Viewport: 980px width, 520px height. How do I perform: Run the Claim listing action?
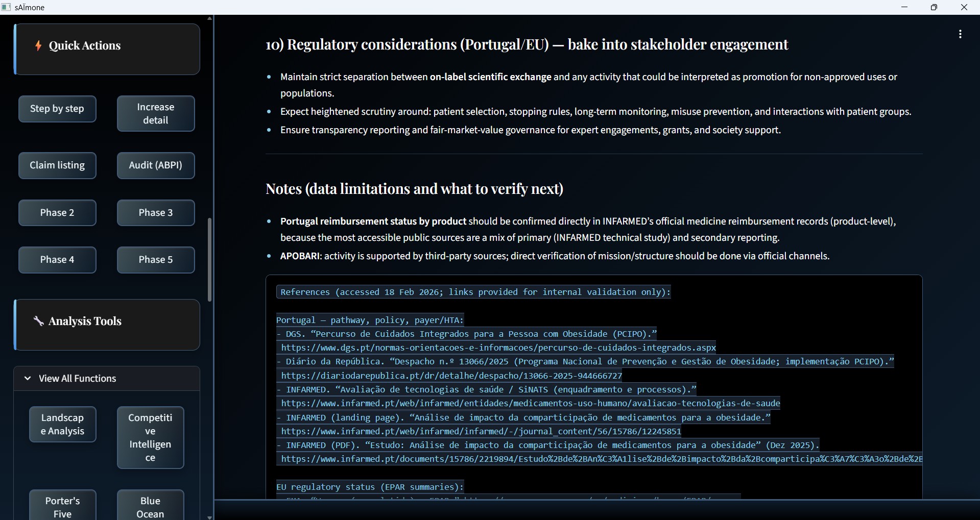[x=57, y=165]
